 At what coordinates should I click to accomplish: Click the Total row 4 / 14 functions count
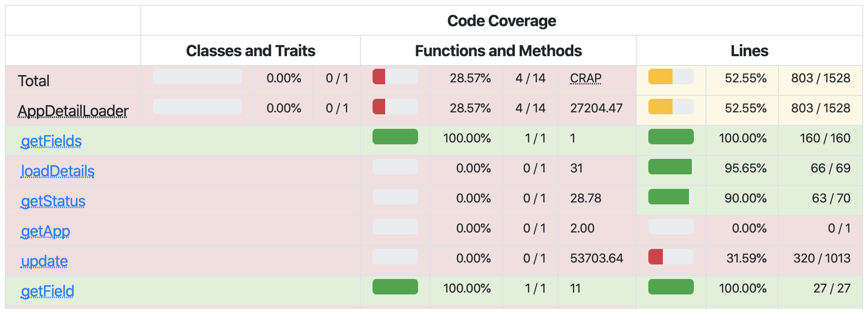(x=530, y=78)
